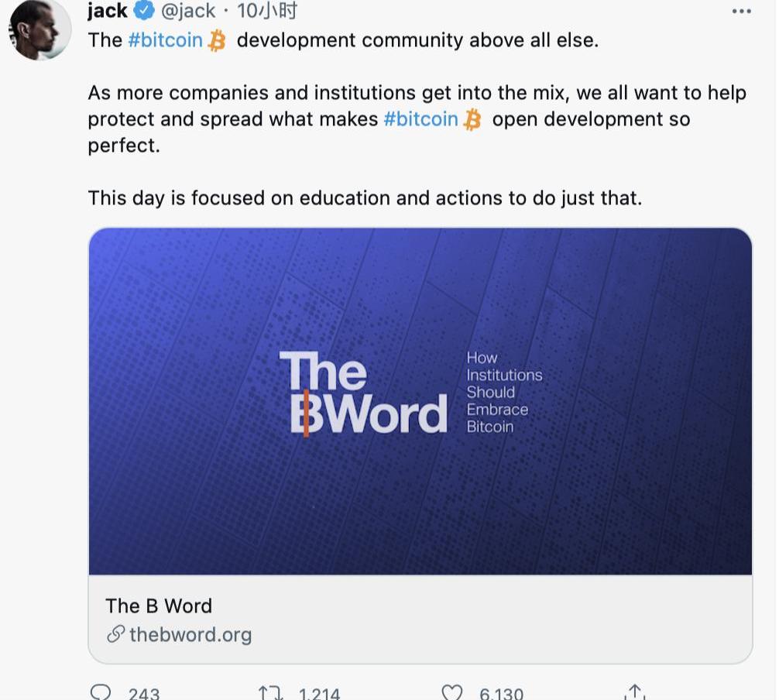Retweet using the retweet arrows icon
This screenshot has height=700, width=779.
[x=270, y=691]
